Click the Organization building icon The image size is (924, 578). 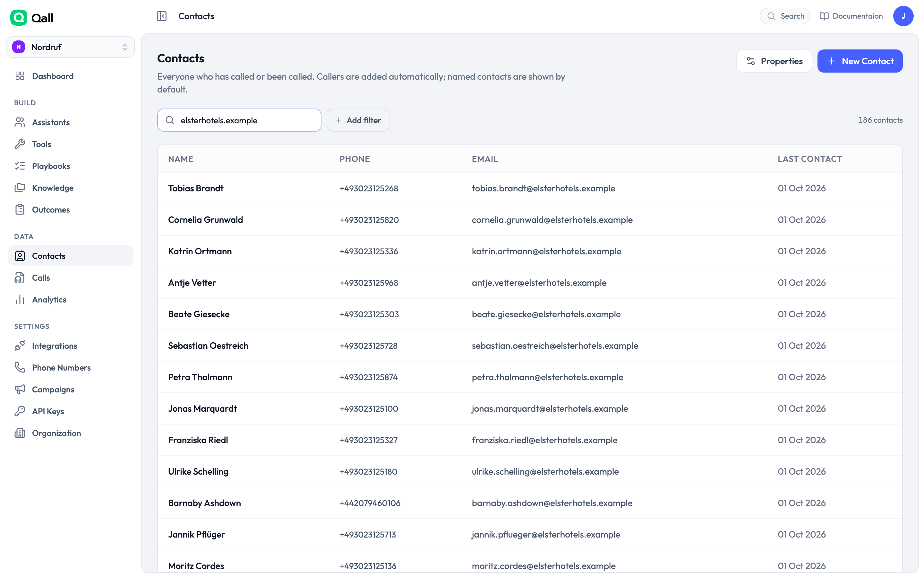point(20,433)
